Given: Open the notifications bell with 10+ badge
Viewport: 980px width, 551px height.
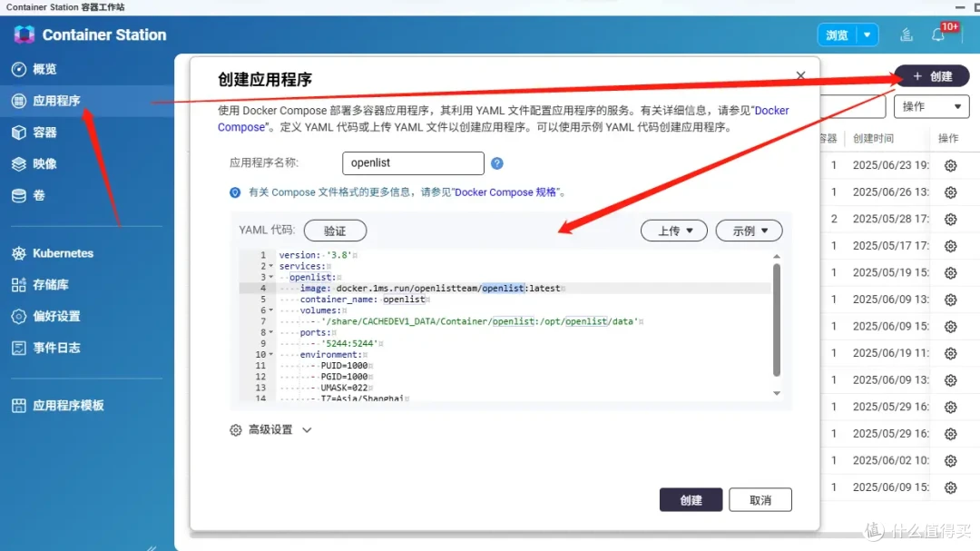Looking at the screenshot, I should pos(939,34).
